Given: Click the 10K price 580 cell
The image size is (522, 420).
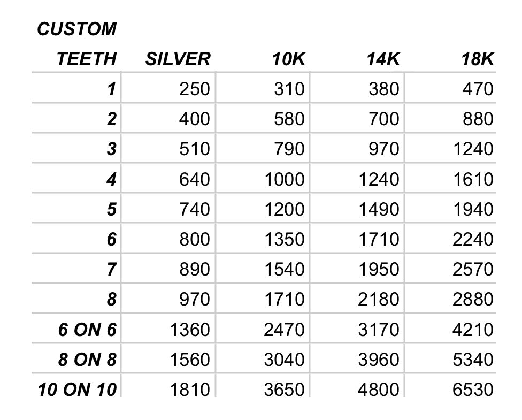Looking at the screenshot, I should coord(289,118).
